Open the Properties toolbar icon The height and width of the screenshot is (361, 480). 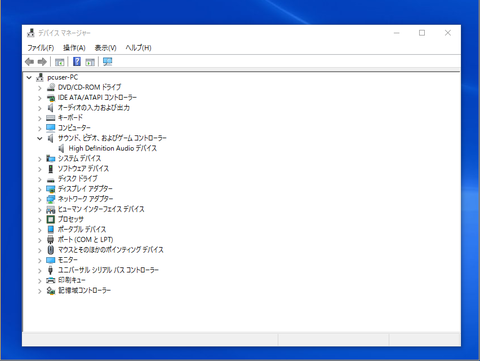click(60, 62)
